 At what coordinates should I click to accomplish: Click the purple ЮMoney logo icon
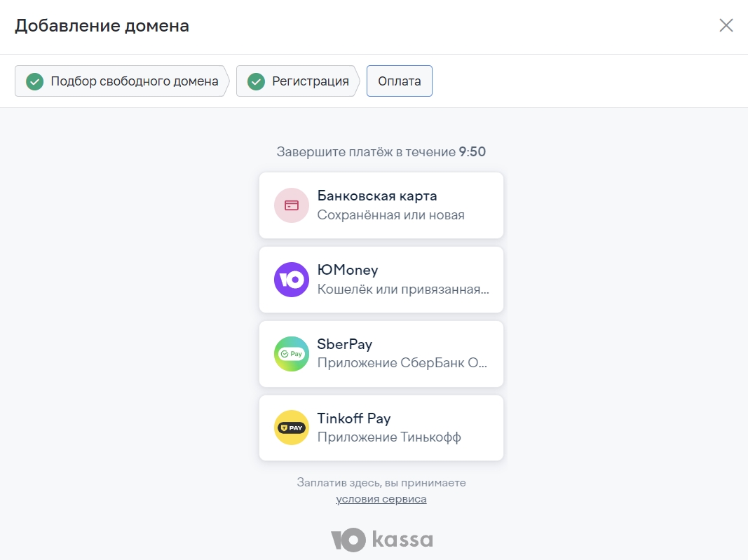[292, 280]
